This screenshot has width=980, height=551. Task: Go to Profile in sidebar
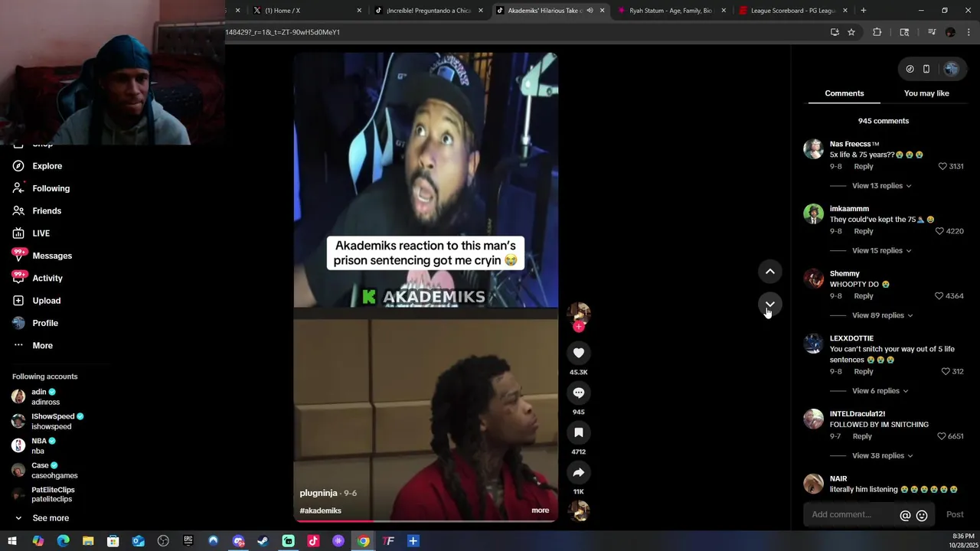[34, 323]
